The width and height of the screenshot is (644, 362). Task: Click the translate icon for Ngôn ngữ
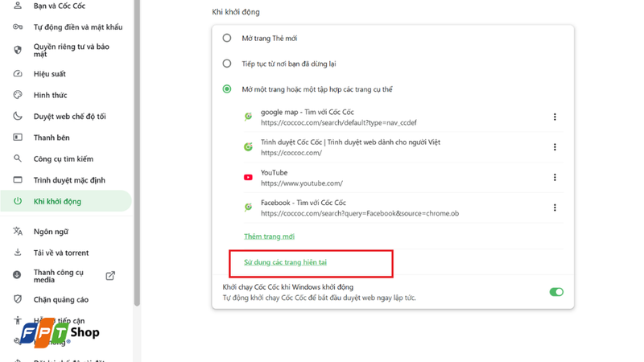[18, 231]
